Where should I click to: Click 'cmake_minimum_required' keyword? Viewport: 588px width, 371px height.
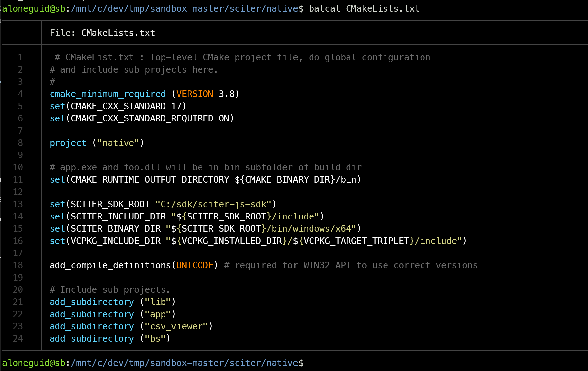tap(108, 94)
